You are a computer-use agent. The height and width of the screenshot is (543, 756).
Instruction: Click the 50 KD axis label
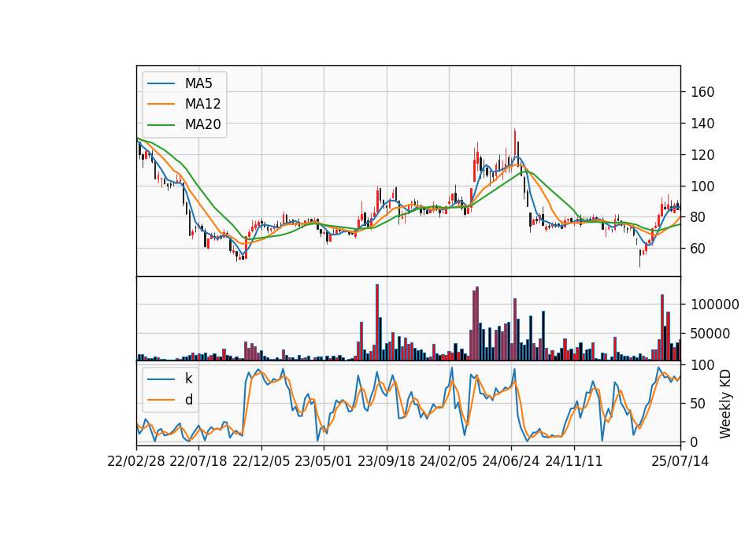699,404
